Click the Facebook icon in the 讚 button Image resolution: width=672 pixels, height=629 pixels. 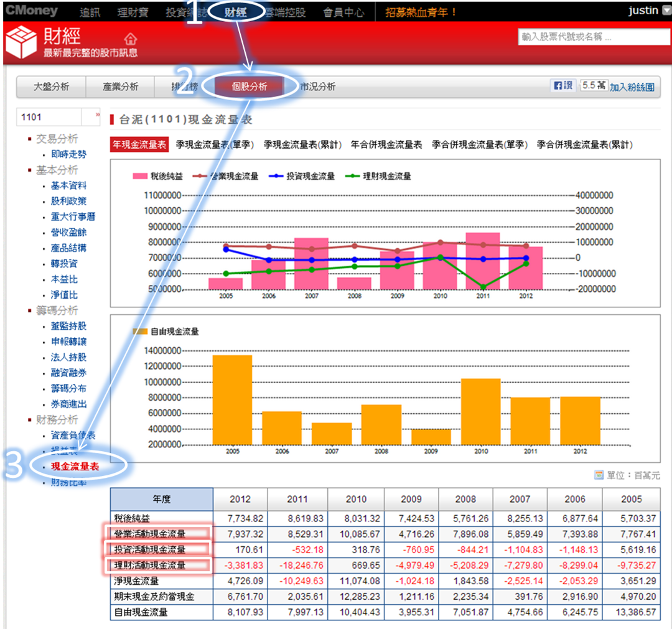tap(557, 85)
